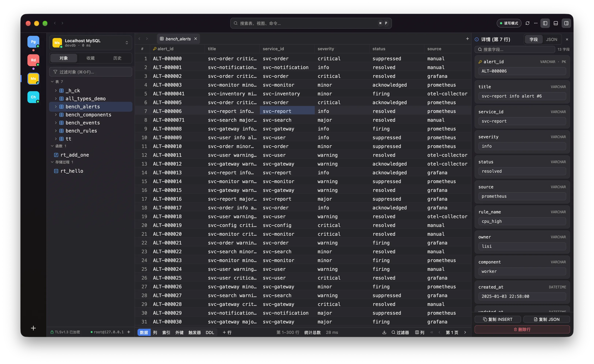Close the bench_alerts tab

click(x=196, y=39)
